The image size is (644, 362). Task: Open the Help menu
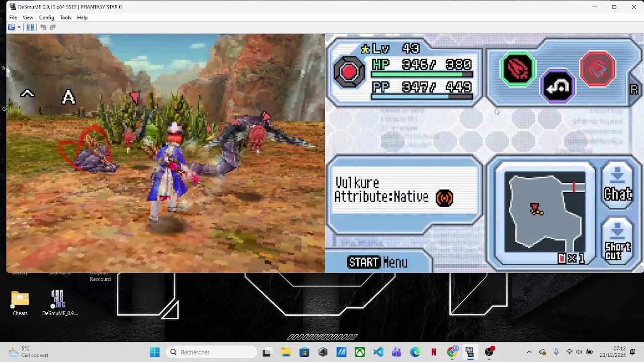[x=83, y=18]
